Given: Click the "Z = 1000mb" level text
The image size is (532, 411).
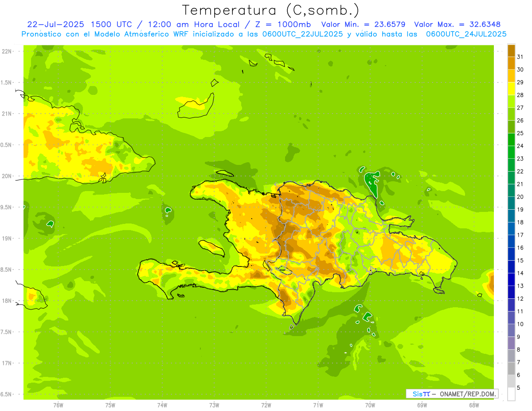Looking at the screenshot, I should [281, 24].
